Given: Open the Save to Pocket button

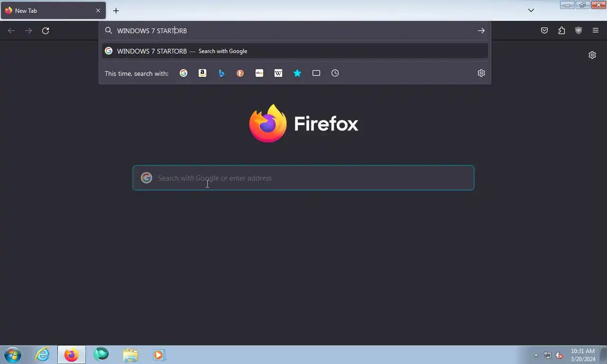Looking at the screenshot, I should (544, 31).
